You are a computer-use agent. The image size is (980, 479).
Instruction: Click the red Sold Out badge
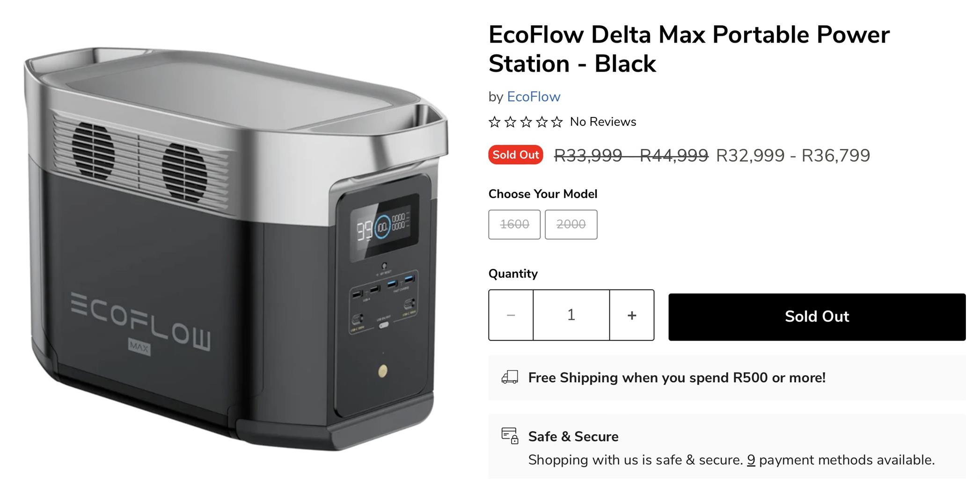point(515,155)
